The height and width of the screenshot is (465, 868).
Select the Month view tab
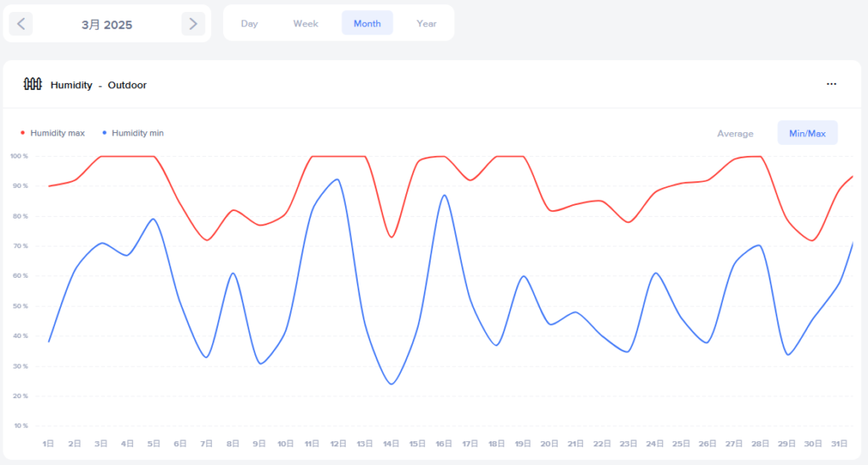pyautogui.click(x=367, y=24)
